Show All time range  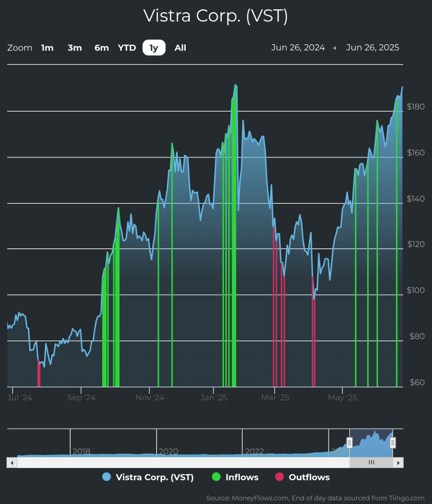[180, 48]
